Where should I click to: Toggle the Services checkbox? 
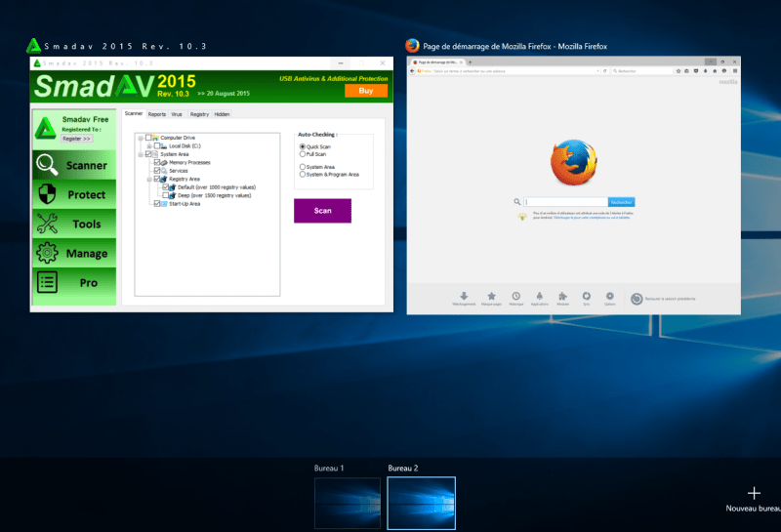pyautogui.click(x=157, y=171)
